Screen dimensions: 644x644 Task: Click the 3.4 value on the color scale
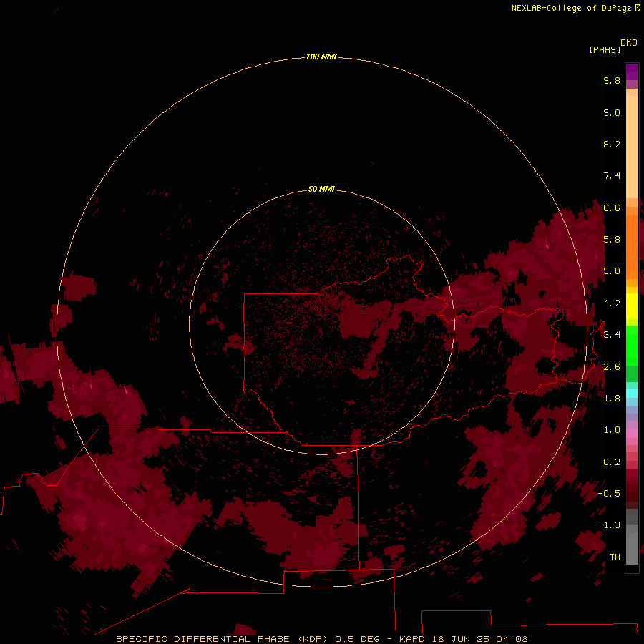click(x=612, y=335)
